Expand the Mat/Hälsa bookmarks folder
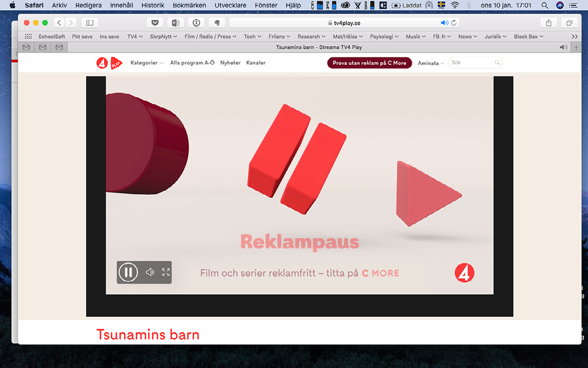The width and height of the screenshot is (588, 368). tap(348, 36)
